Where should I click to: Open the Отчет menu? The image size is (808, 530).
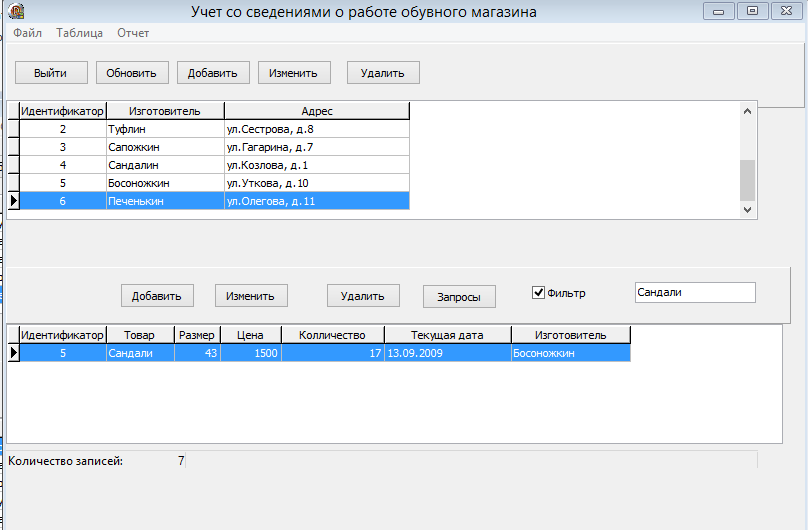(133, 33)
